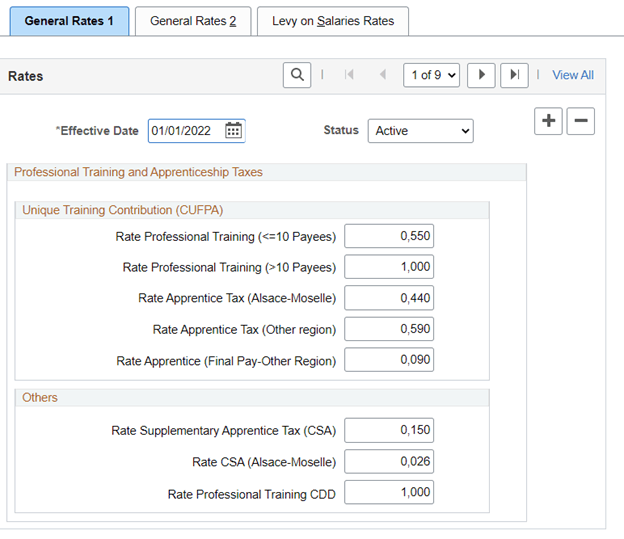Switch to General Rates 1 tab

[x=69, y=21]
